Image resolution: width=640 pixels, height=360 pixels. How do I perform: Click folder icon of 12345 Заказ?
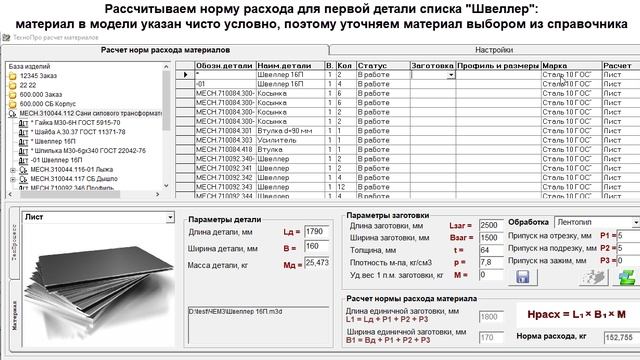(13, 76)
